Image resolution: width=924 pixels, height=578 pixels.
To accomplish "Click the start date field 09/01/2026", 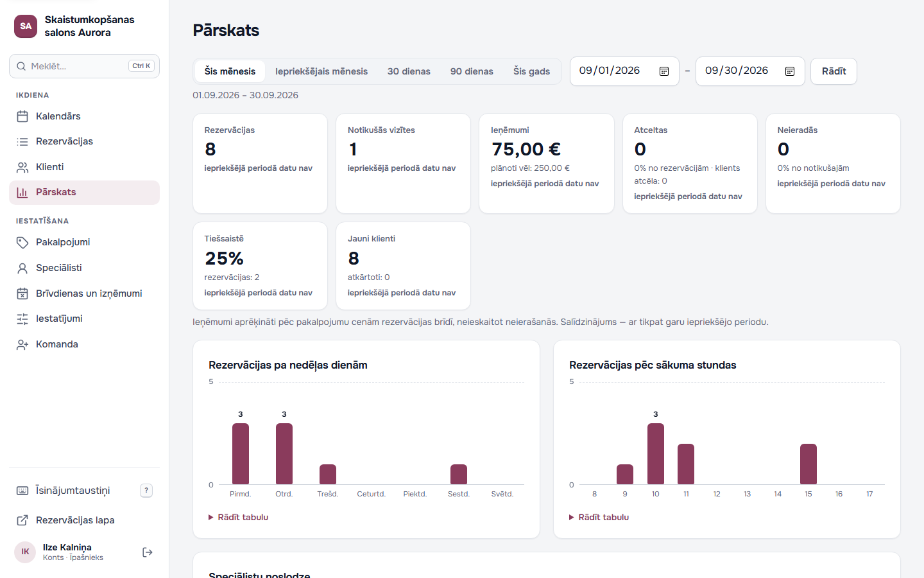I will 624,71.
